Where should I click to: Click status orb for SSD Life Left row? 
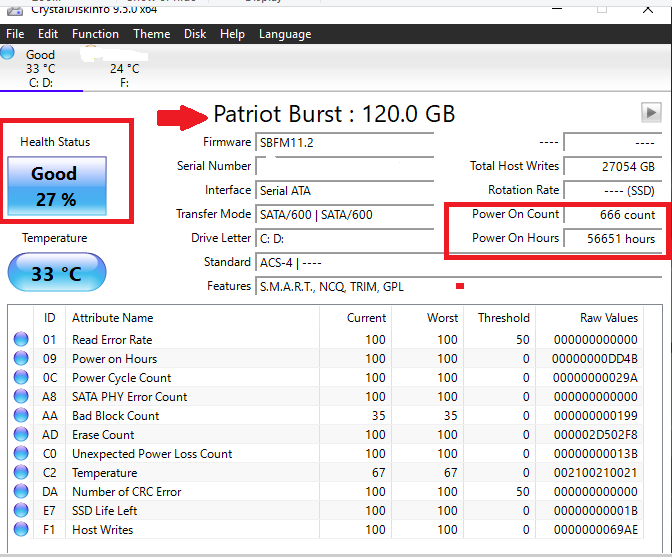tap(21, 510)
